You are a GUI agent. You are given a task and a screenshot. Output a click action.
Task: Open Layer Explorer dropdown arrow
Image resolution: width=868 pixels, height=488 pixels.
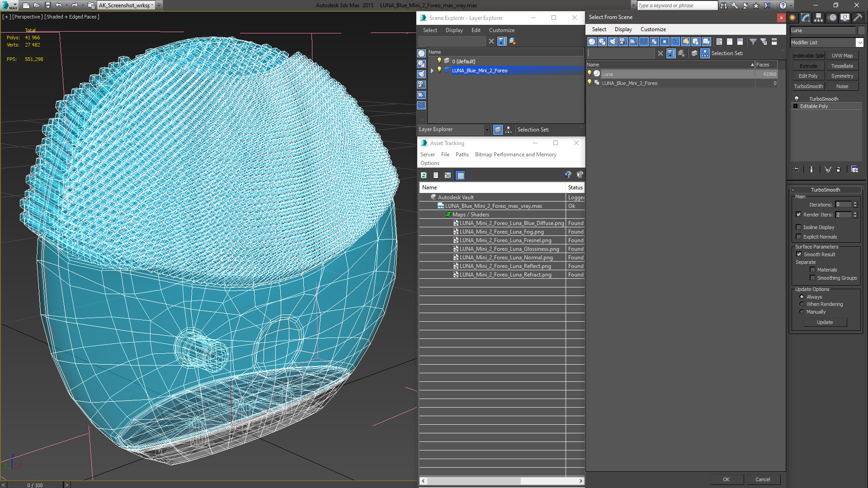pos(487,130)
